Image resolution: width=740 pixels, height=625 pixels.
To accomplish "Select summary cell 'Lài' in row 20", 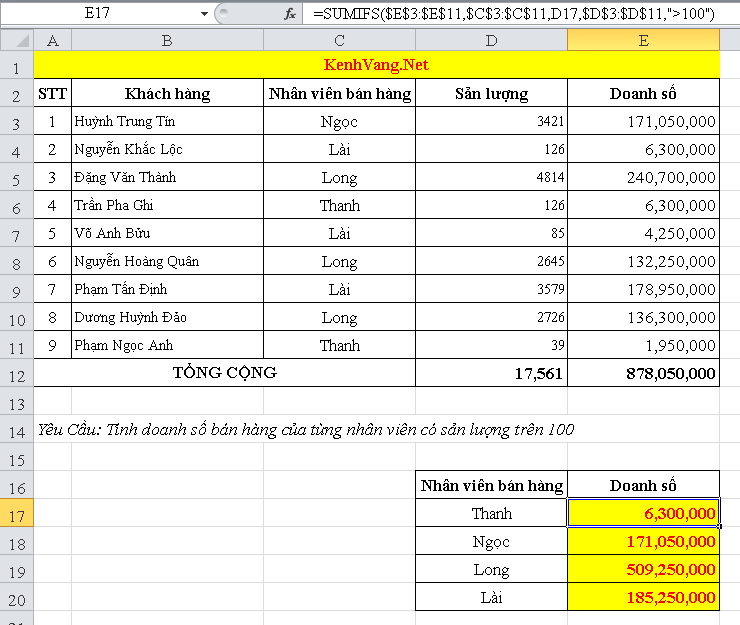I will [491, 597].
